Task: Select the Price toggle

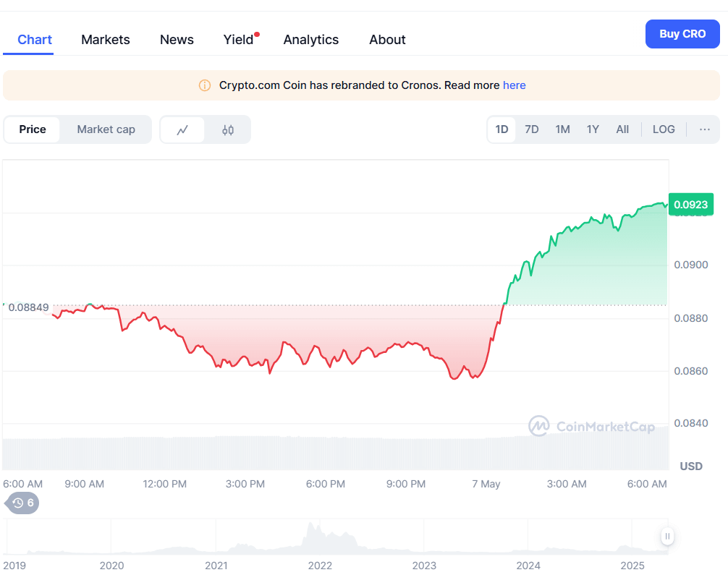Action: tap(33, 129)
